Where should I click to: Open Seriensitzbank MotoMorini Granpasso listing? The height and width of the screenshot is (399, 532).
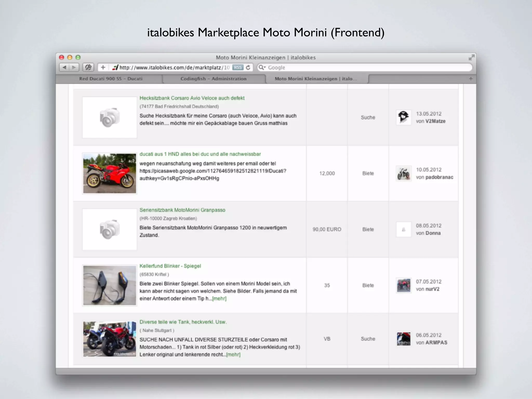pos(182,210)
